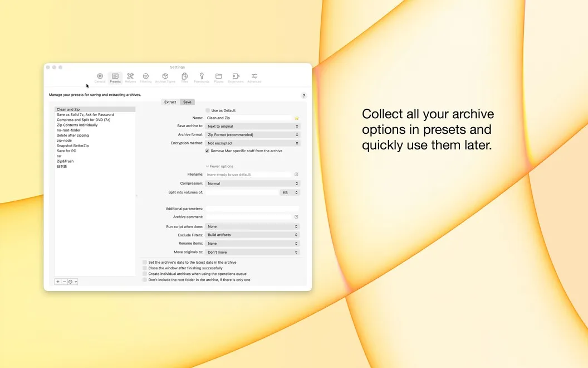Open the Places folder pane
588x368 pixels.
pyautogui.click(x=219, y=78)
